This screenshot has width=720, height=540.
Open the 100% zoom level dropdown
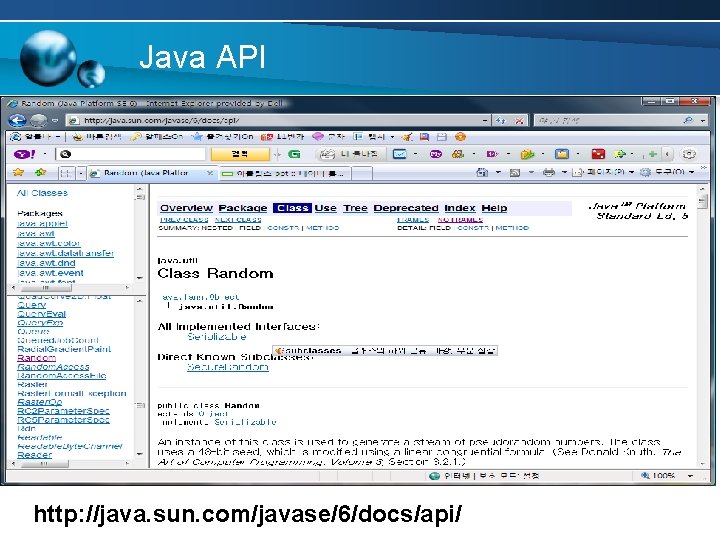[x=691, y=476]
